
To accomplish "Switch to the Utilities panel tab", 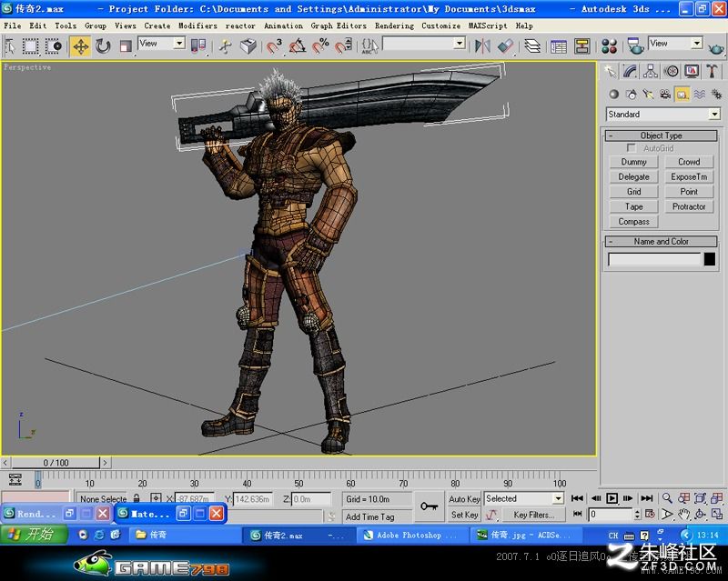I will coord(712,71).
